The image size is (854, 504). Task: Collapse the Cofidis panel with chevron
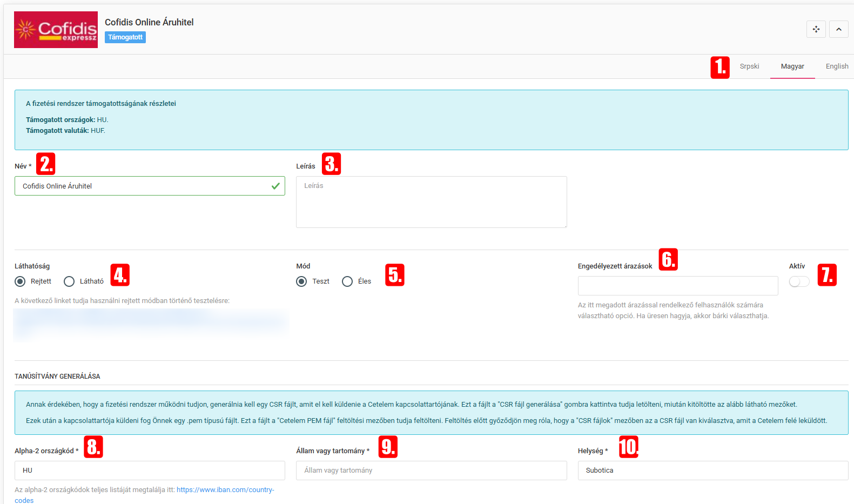[838, 29]
